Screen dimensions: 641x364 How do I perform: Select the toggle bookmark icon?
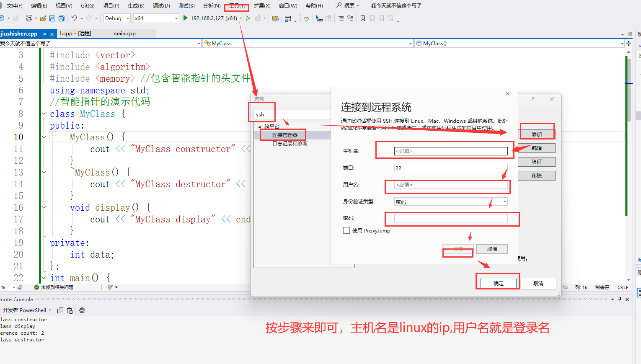coord(362,18)
